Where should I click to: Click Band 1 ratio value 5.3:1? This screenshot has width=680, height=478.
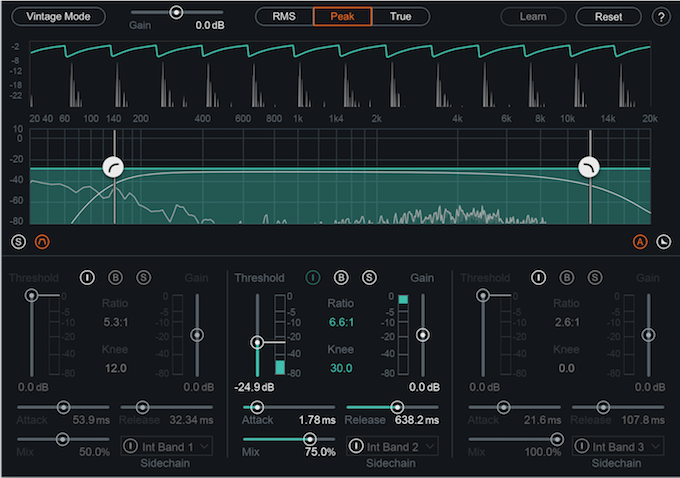[115, 322]
